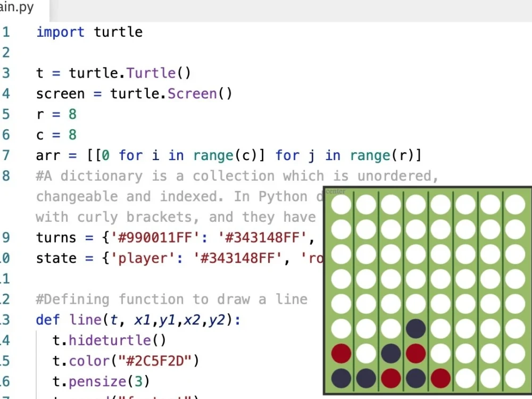This screenshot has height=399, width=532.
Task: Click the "center" label on the game window
Action: pos(335,191)
